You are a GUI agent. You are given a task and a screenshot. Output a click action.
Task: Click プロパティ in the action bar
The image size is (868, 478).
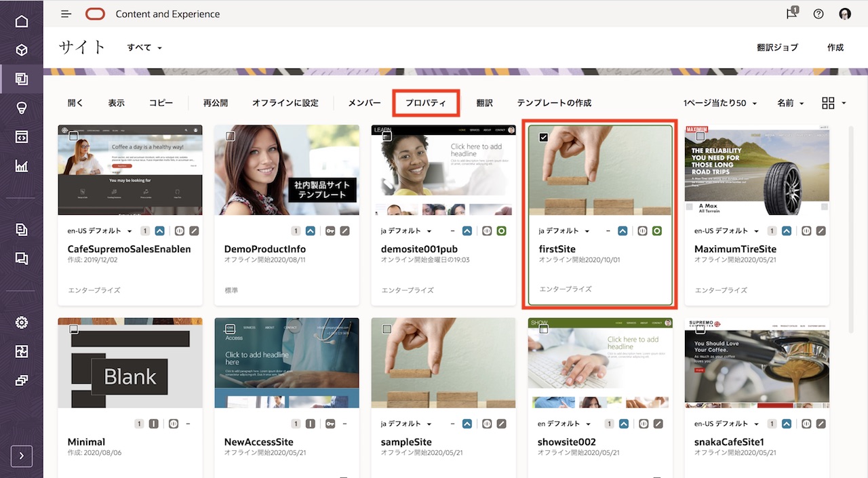426,103
